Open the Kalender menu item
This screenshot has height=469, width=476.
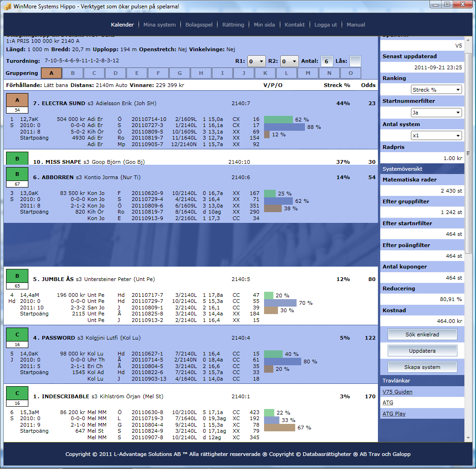pos(122,25)
